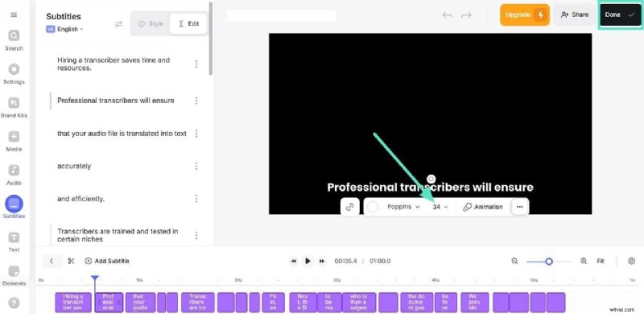Viewport: 644px width, 314px height.
Task: Open the Elements panel
Action: pos(14,275)
